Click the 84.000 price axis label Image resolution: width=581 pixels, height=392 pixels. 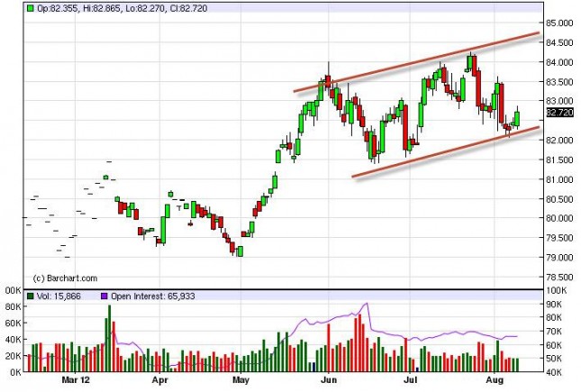pos(559,62)
